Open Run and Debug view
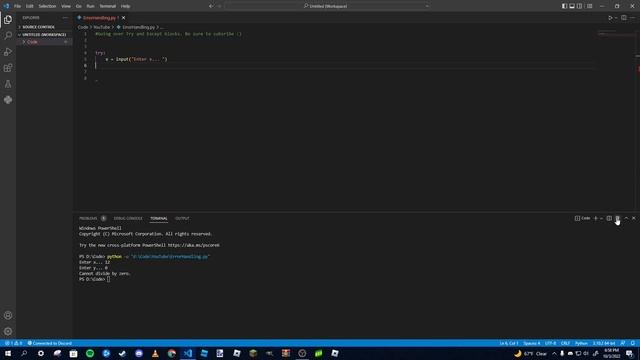This screenshot has width=640, height=360. pyautogui.click(x=8, y=52)
